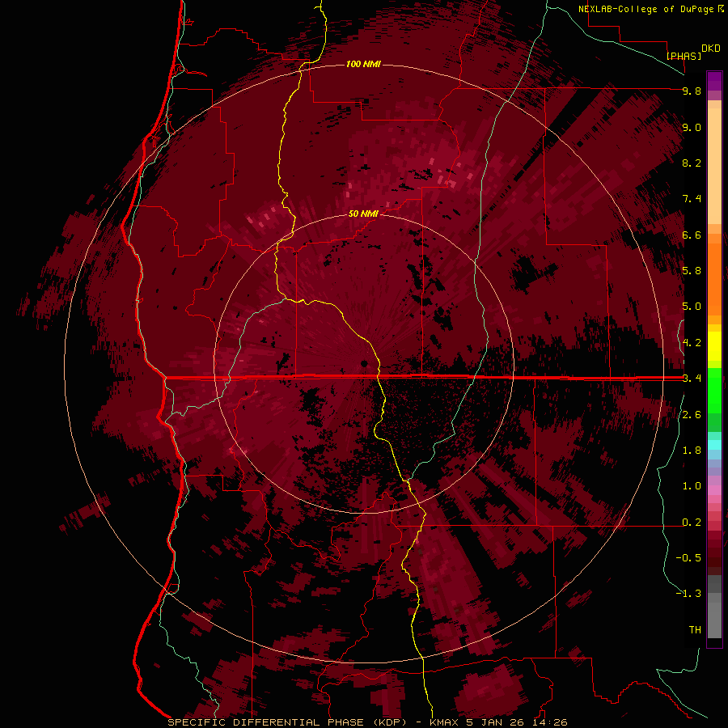Click the 9.8 value on the legend

pyautogui.click(x=692, y=91)
